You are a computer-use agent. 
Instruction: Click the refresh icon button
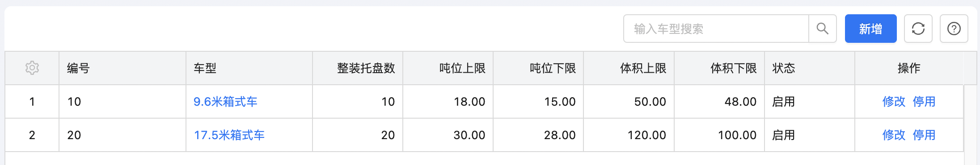click(x=918, y=29)
